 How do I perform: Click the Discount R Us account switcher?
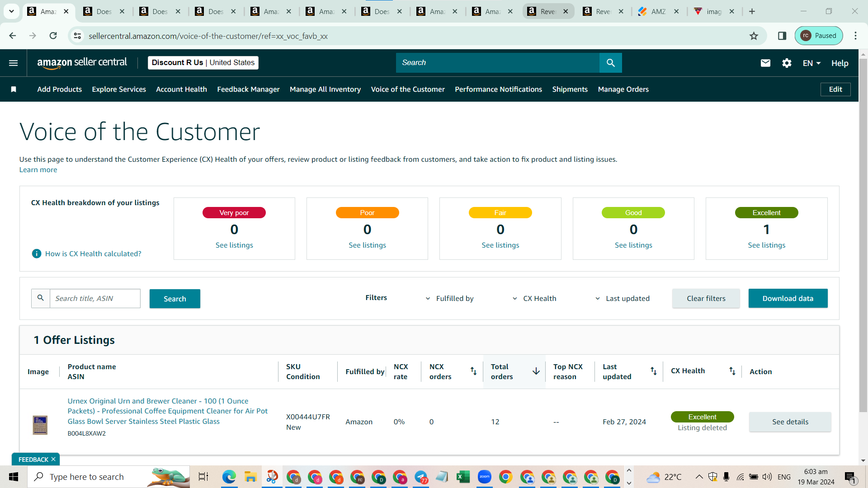[203, 63]
